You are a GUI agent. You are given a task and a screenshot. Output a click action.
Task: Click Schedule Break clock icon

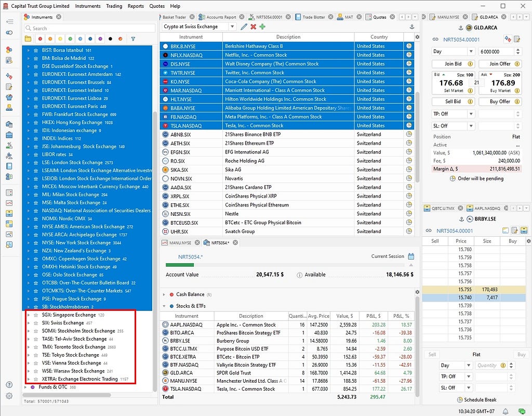460,400
